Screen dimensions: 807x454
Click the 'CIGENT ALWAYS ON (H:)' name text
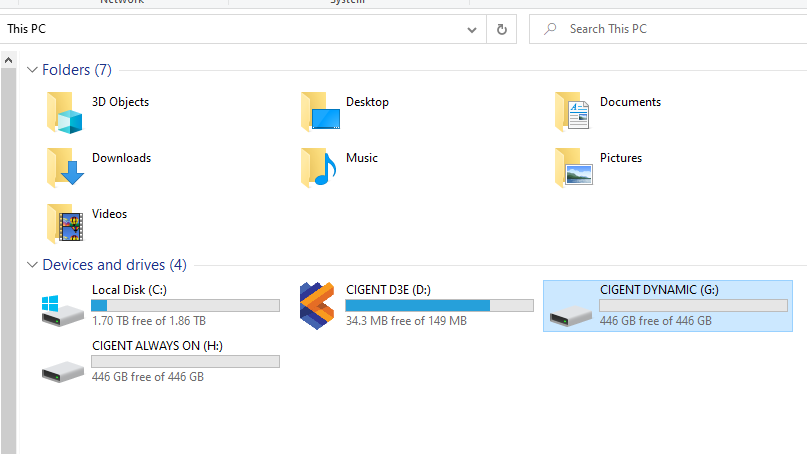pyautogui.click(x=157, y=346)
